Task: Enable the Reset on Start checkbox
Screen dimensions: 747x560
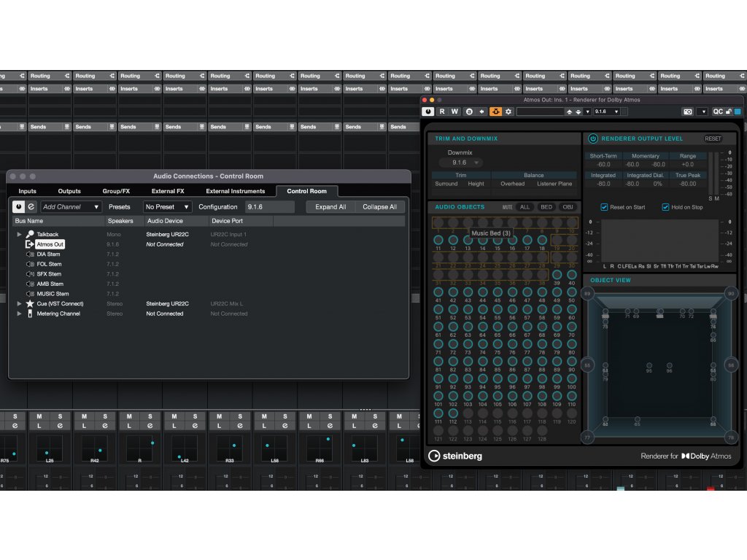Action: coord(604,207)
